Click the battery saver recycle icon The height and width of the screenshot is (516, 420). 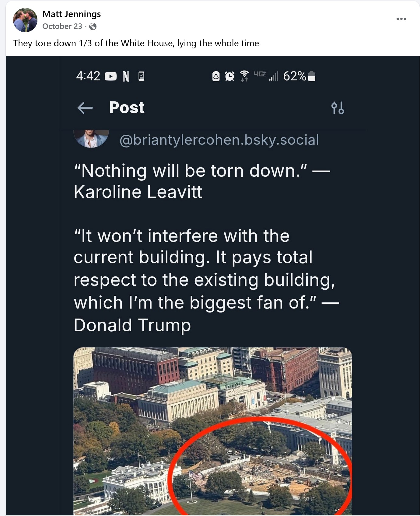[216, 76]
